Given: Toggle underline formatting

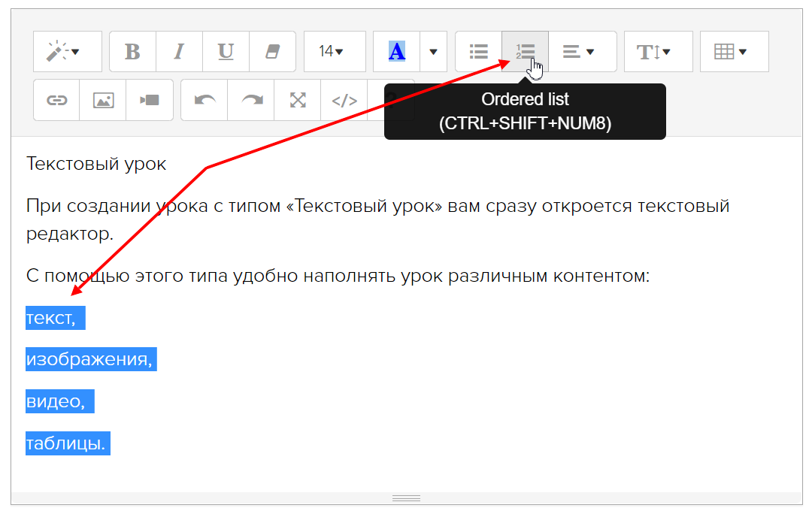Looking at the screenshot, I should 226,52.
